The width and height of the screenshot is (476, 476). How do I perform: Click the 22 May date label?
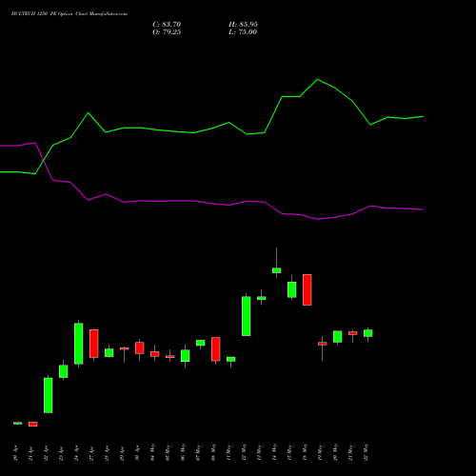click(x=367, y=452)
